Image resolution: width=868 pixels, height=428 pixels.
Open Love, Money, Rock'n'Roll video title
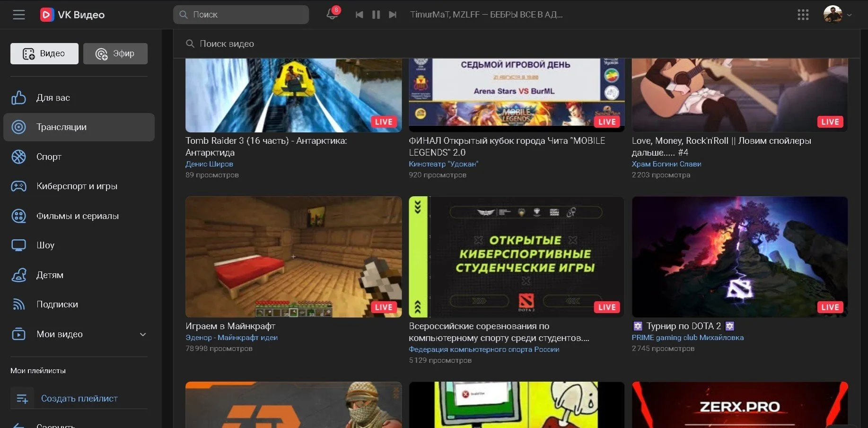tap(721, 147)
